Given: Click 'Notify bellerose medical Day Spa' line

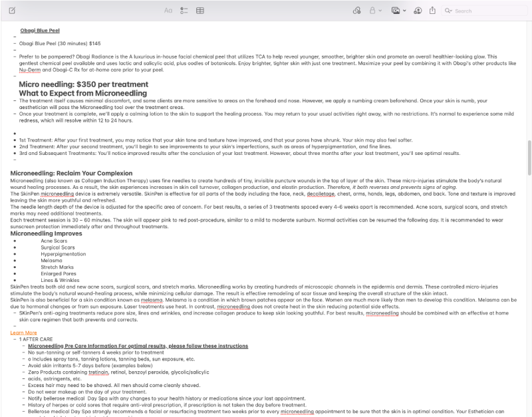Looking at the screenshot, I should pyautogui.click(x=167, y=398).
